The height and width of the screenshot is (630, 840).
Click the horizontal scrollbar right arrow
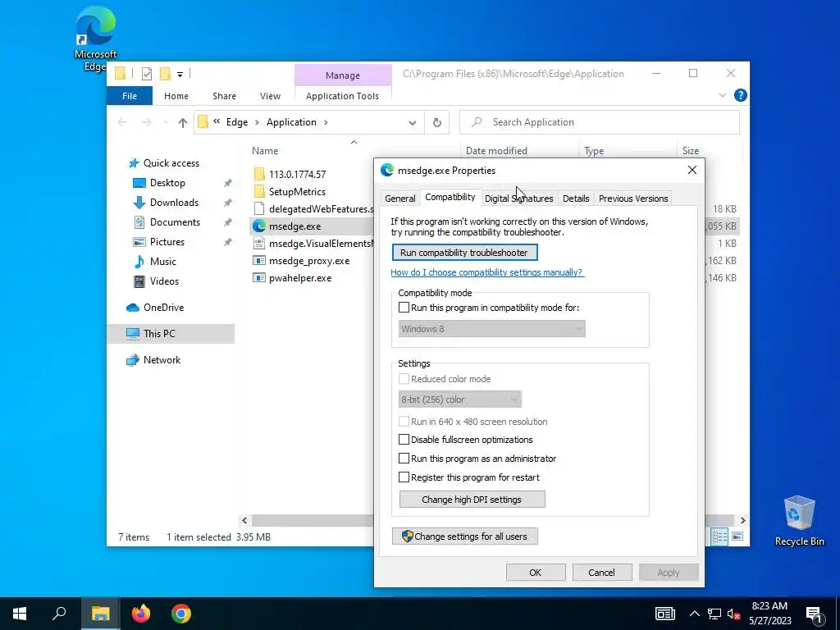(742, 520)
